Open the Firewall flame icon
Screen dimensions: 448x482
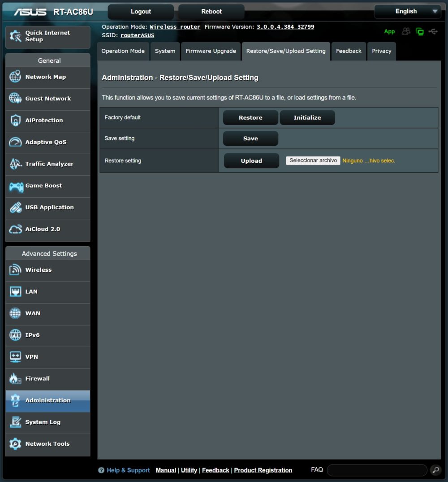pos(15,378)
